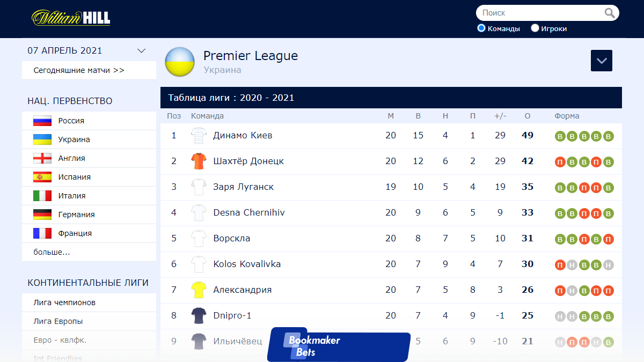Click the Germany flag icon in sidebar
This screenshot has height=362, width=644.
point(42,215)
